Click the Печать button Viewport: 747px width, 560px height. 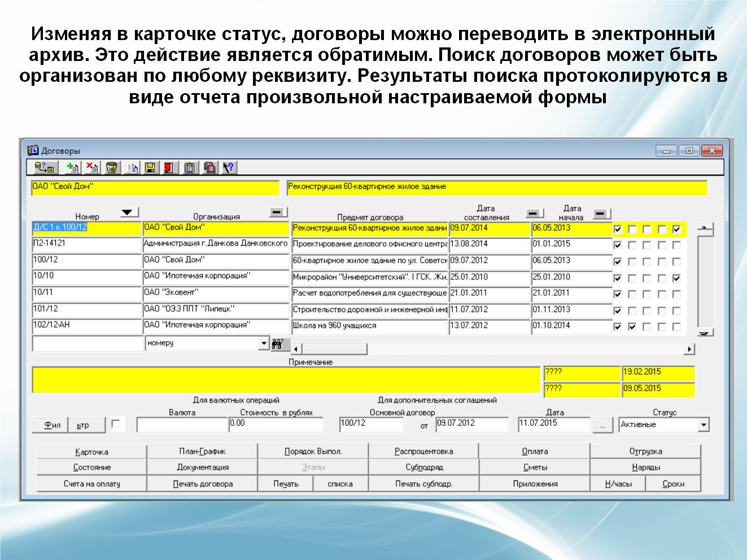286,484
